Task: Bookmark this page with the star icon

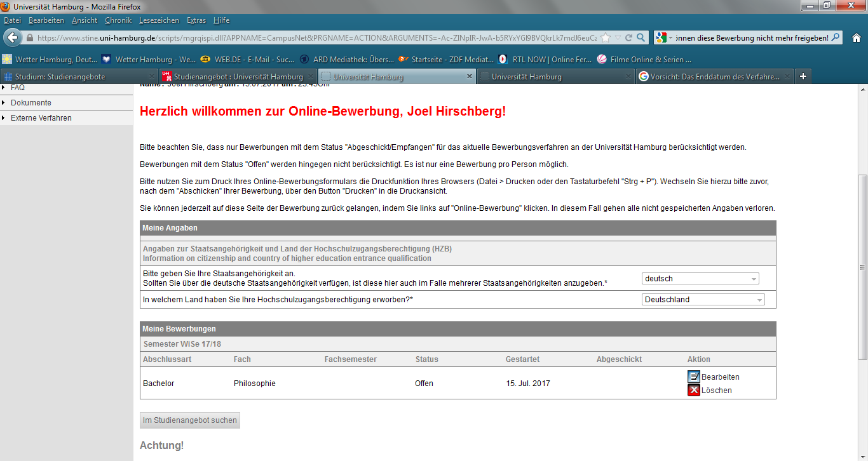Action: click(x=606, y=37)
